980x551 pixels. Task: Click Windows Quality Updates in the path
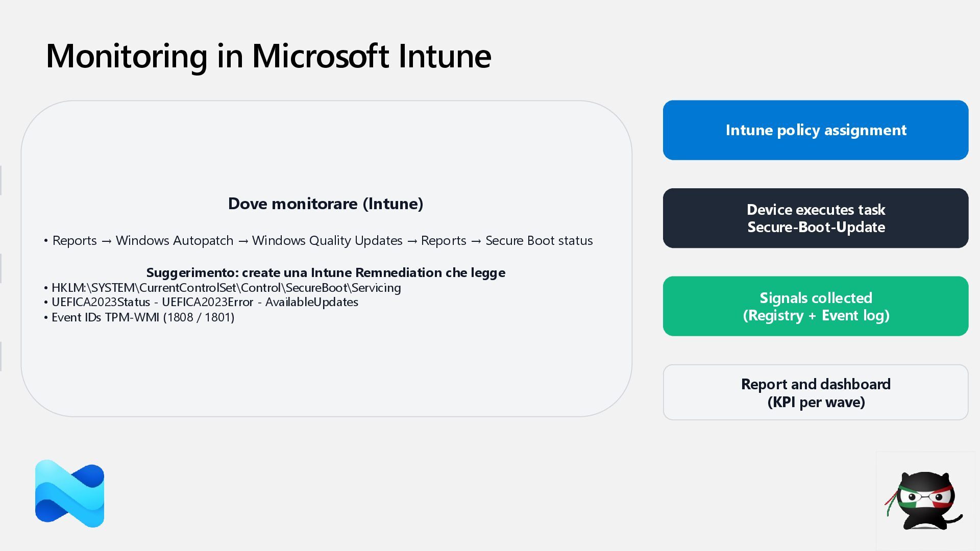[x=327, y=240]
